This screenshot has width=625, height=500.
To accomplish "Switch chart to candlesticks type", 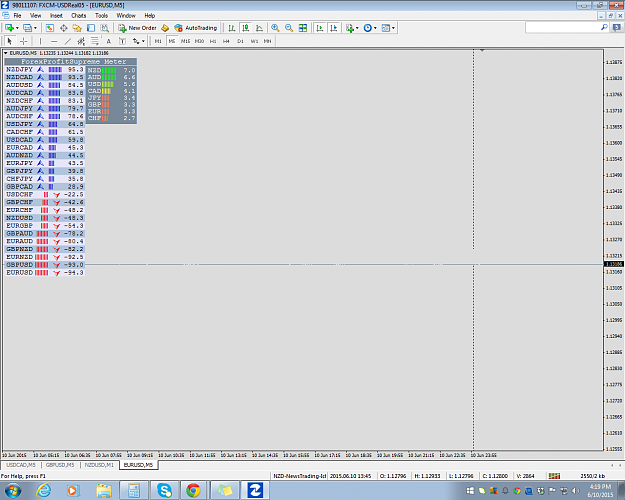I will [x=246, y=28].
